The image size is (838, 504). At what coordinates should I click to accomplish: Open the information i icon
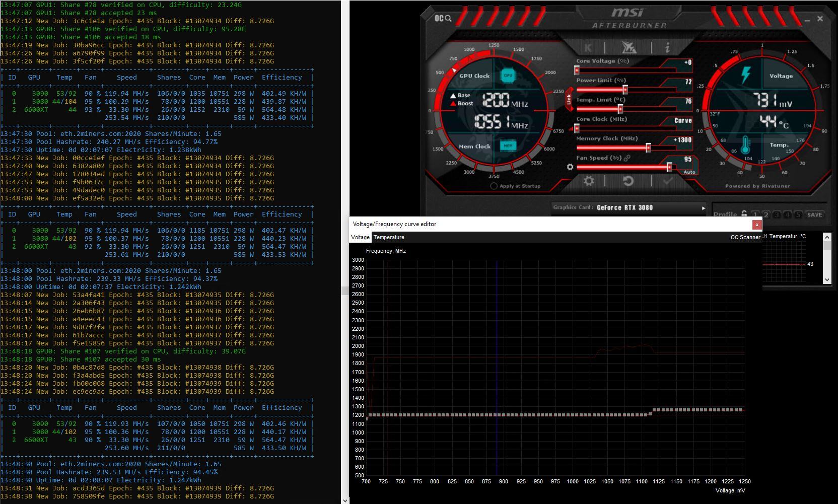click(667, 48)
